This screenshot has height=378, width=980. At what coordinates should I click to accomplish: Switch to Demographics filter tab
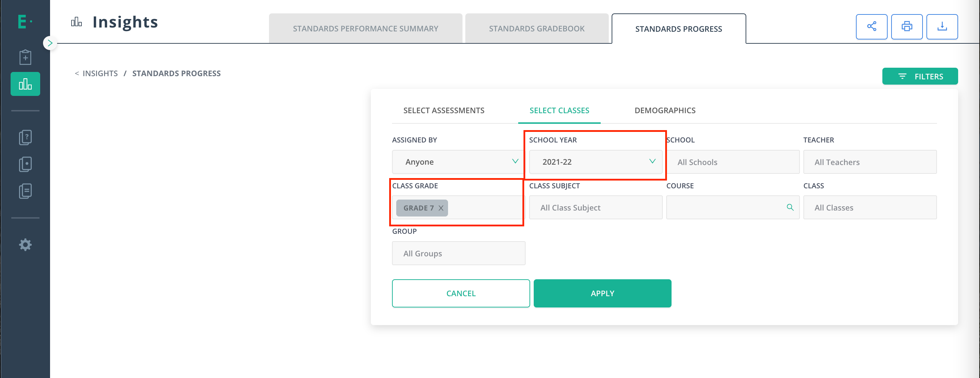[664, 110]
